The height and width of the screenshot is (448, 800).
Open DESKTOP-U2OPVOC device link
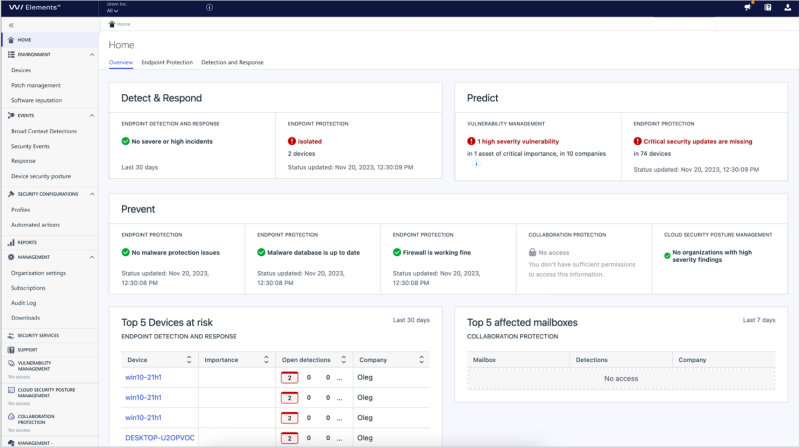[x=158, y=438]
